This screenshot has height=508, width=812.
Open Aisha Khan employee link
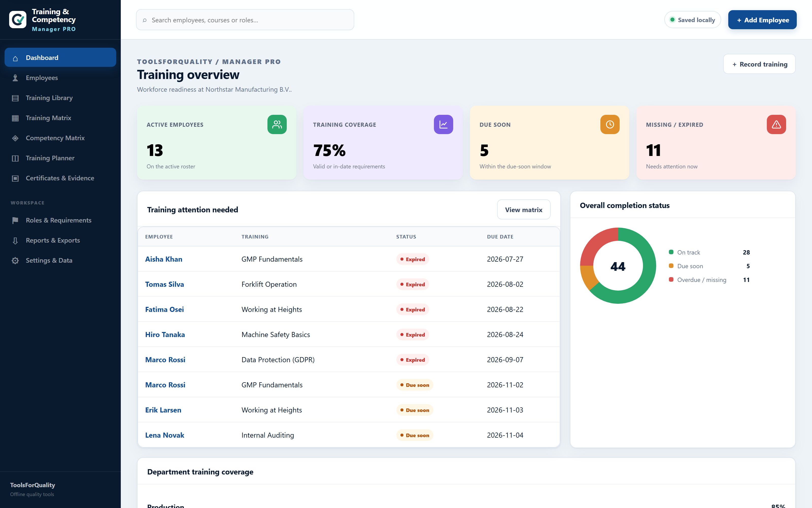tap(164, 259)
